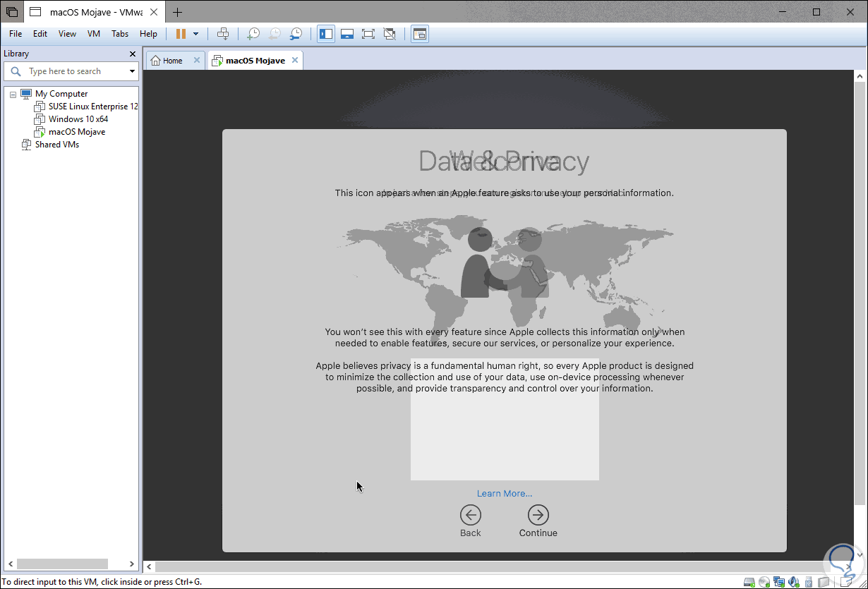The image size is (868, 589).
Task: Toggle the thumbnail bar view icon
Action: 347,34
